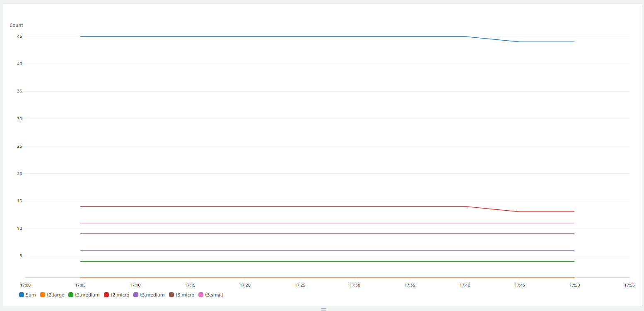Click the blue Sum legend color swatch
The width and height of the screenshot is (644, 311).
click(x=22, y=295)
